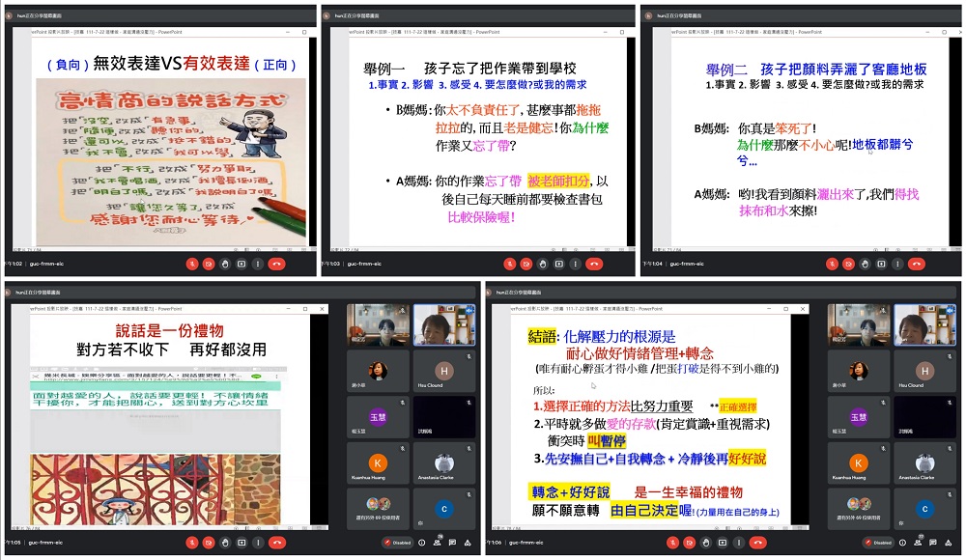Turn on camera in the 1:03 meeting panel

pos(526,264)
